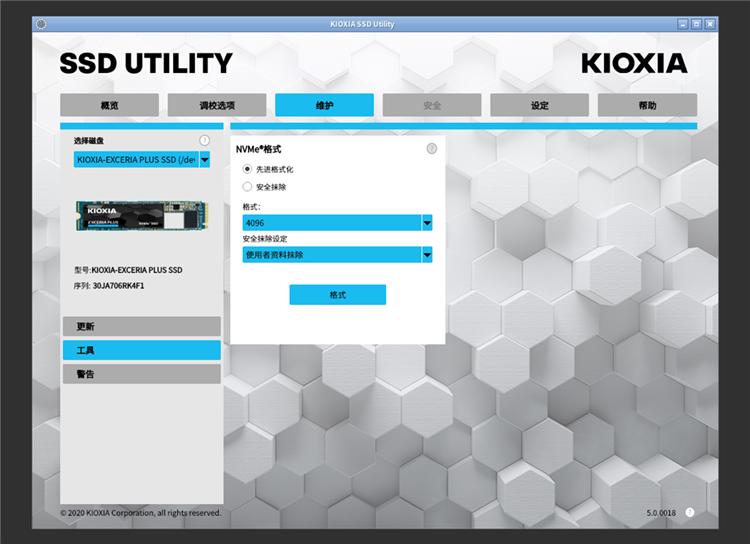Open the 调校选项 tab
750x544 pixels.
tap(217, 105)
